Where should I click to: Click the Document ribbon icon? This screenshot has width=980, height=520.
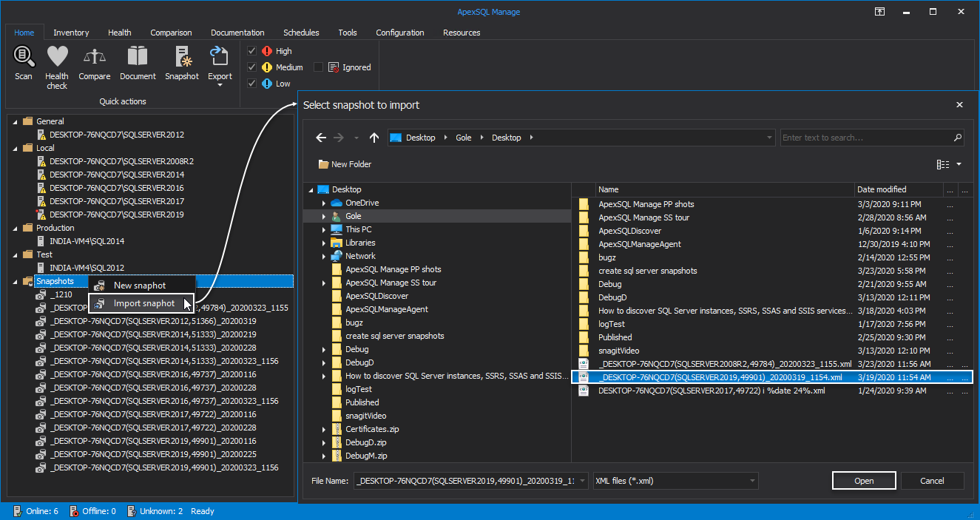click(138, 63)
